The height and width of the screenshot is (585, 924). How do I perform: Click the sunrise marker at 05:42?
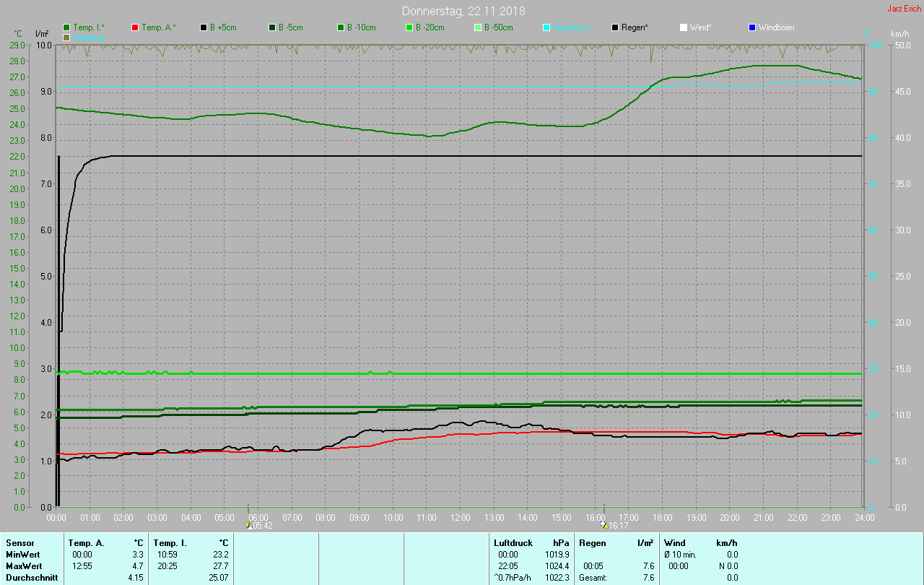pos(248,525)
